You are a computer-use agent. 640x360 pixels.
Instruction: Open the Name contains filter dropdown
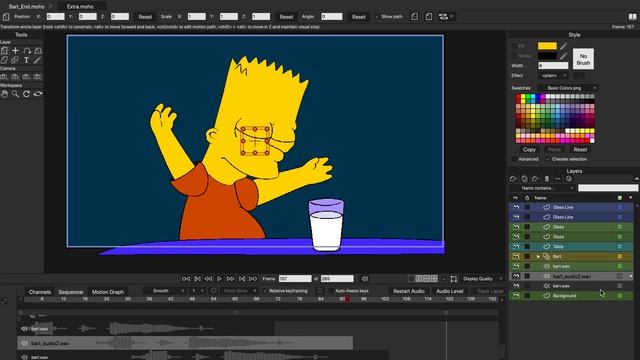(542, 188)
